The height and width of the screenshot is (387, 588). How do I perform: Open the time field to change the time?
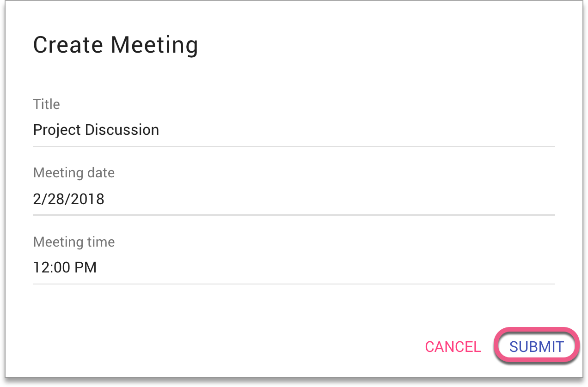coord(185,267)
